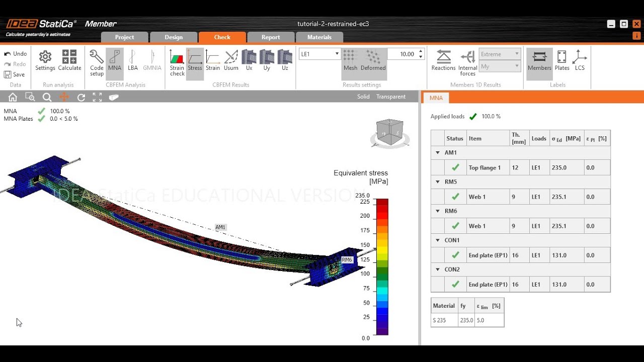Show Ux displacement results
The width and height of the screenshot is (644, 362).
tap(249, 60)
